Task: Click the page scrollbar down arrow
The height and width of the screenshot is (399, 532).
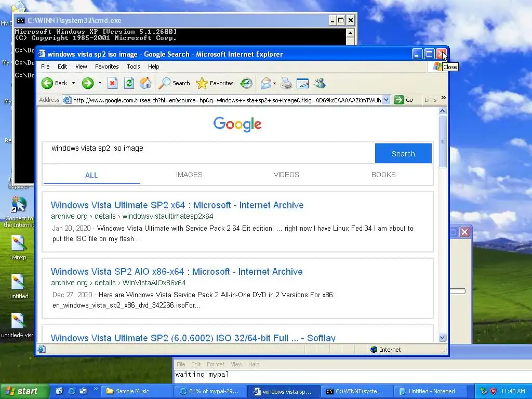Action: (x=442, y=337)
